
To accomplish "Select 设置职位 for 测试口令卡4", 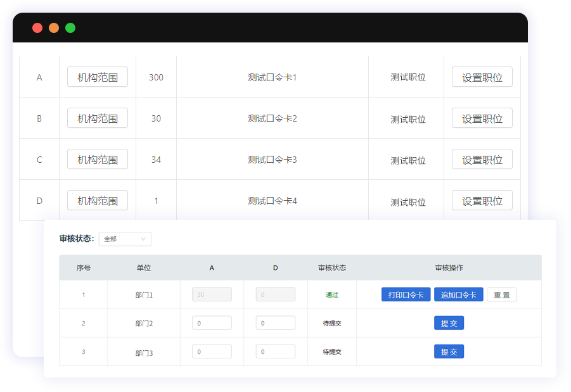I will point(482,200).
